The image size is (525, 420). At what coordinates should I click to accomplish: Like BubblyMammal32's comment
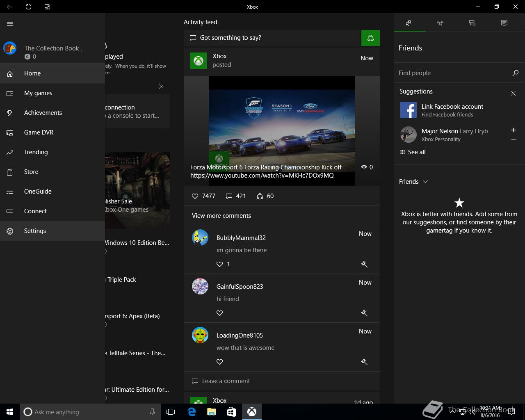(x=220, y=264)
